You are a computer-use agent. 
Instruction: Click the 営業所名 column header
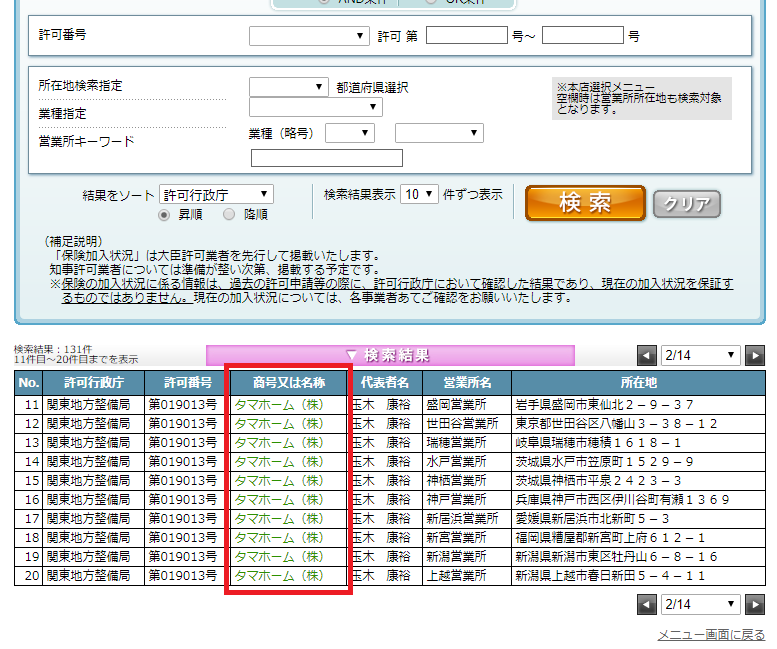[467, 382]
